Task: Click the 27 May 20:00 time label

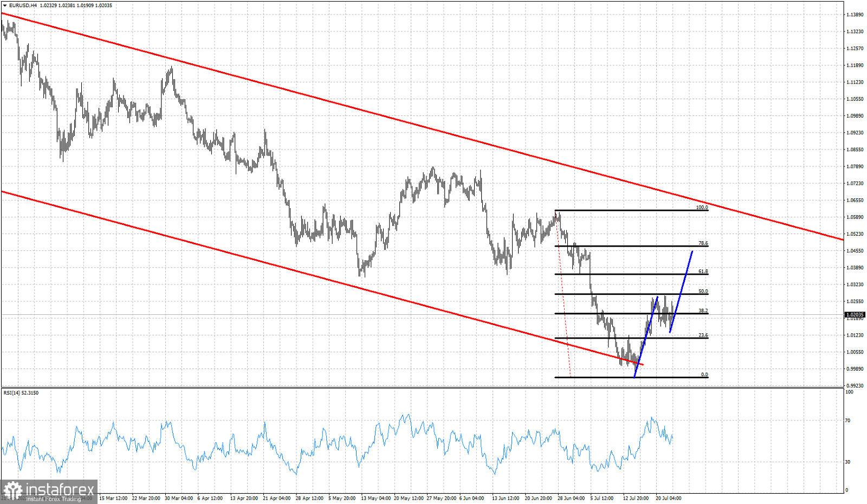Action: pos(441,498)
